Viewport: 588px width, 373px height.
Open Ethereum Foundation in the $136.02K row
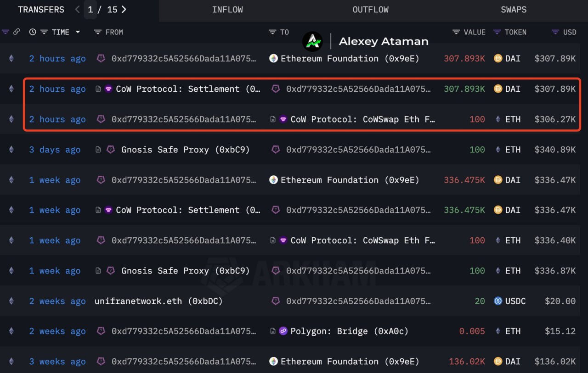(x=350, y=362)
